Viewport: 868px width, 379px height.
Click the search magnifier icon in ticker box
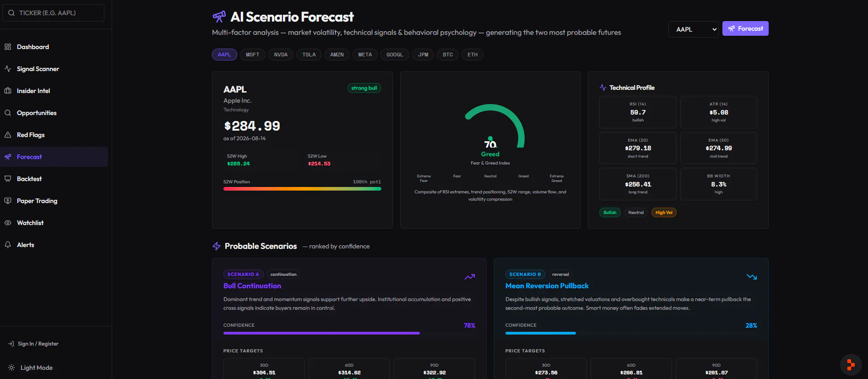click(x=11, y=13)
